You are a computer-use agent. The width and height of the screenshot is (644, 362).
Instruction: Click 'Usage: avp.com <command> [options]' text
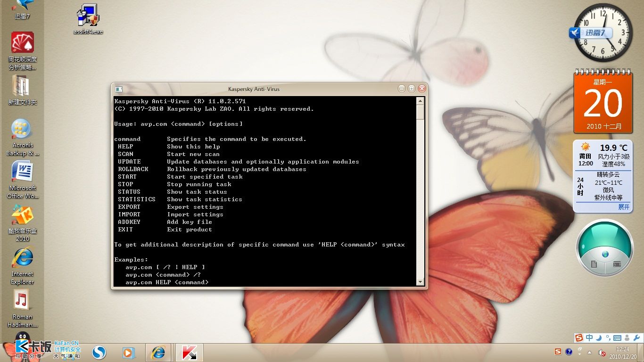pos(179,124)
